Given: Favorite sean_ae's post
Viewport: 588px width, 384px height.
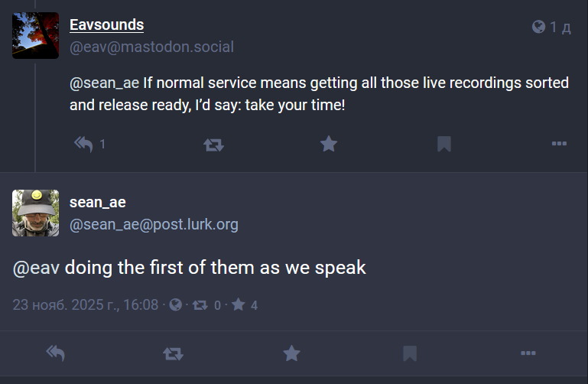Looking at the screenshot, I should 291,353.
